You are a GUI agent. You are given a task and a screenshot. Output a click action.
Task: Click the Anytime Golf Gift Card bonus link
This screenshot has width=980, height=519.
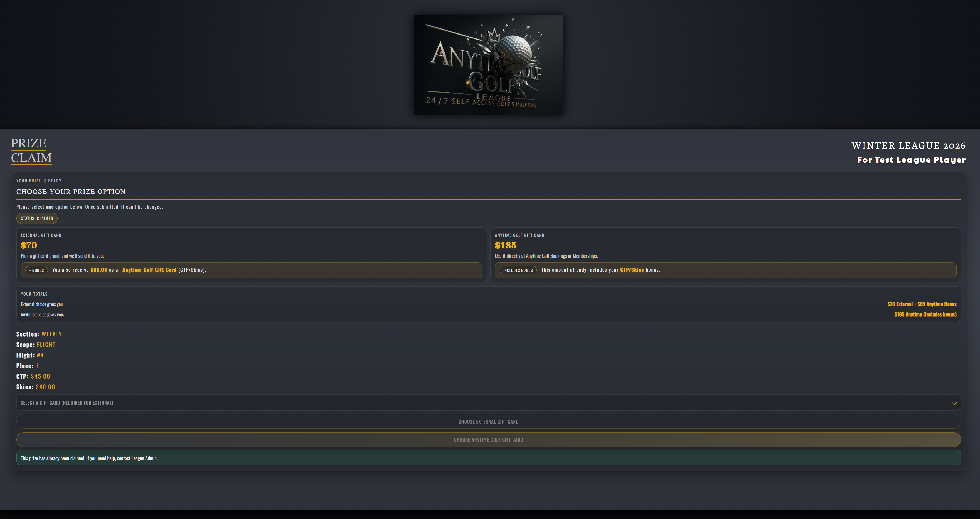(x=150, y=270)
